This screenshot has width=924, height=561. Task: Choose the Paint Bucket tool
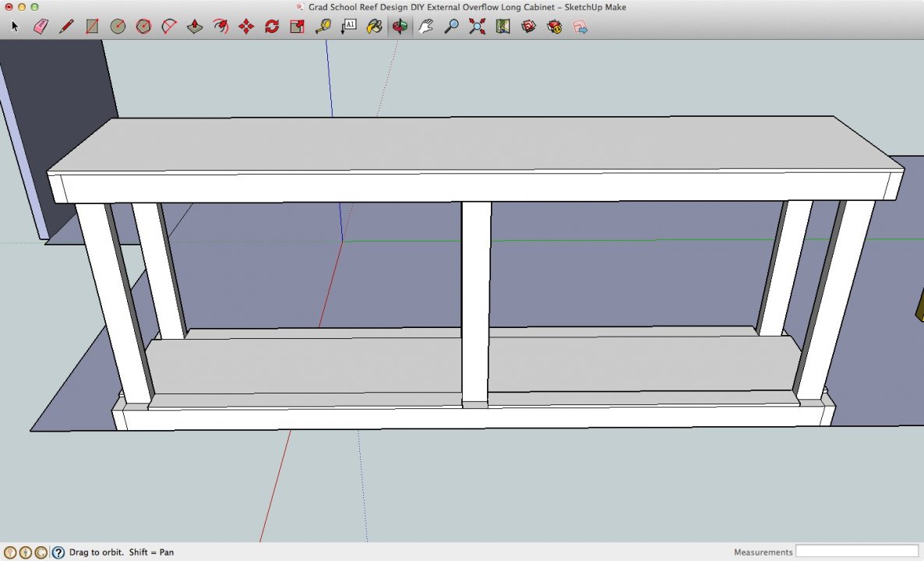point(374,26)
